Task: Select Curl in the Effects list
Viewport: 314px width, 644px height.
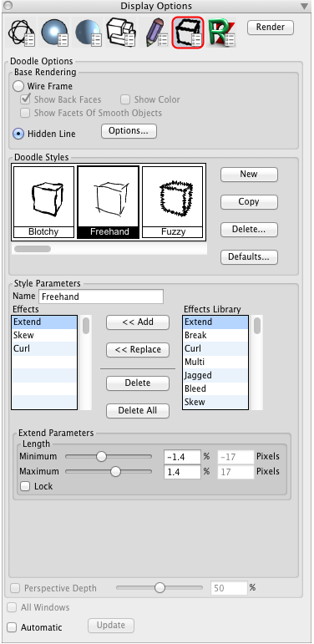Action: [x=44, y=348]
